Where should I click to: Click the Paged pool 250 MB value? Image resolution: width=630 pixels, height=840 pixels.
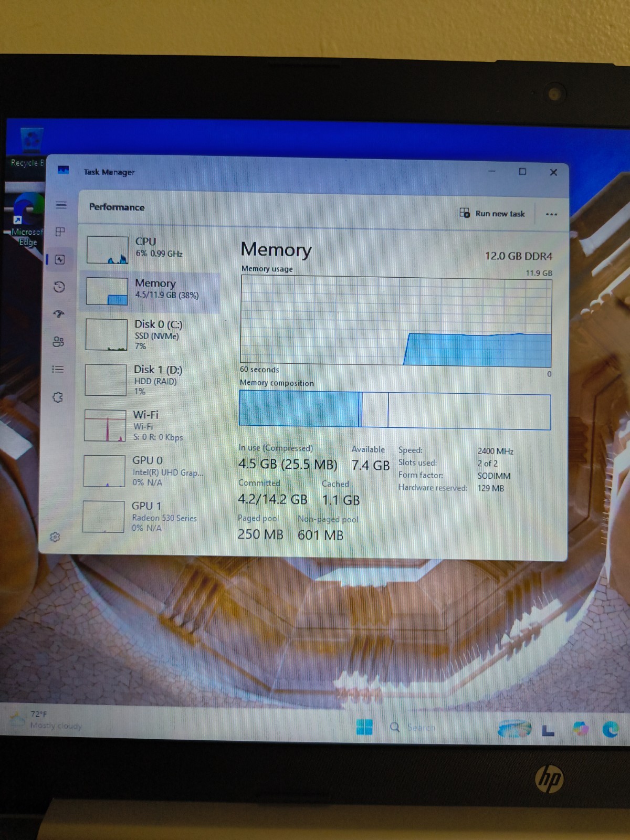point(260,534)
